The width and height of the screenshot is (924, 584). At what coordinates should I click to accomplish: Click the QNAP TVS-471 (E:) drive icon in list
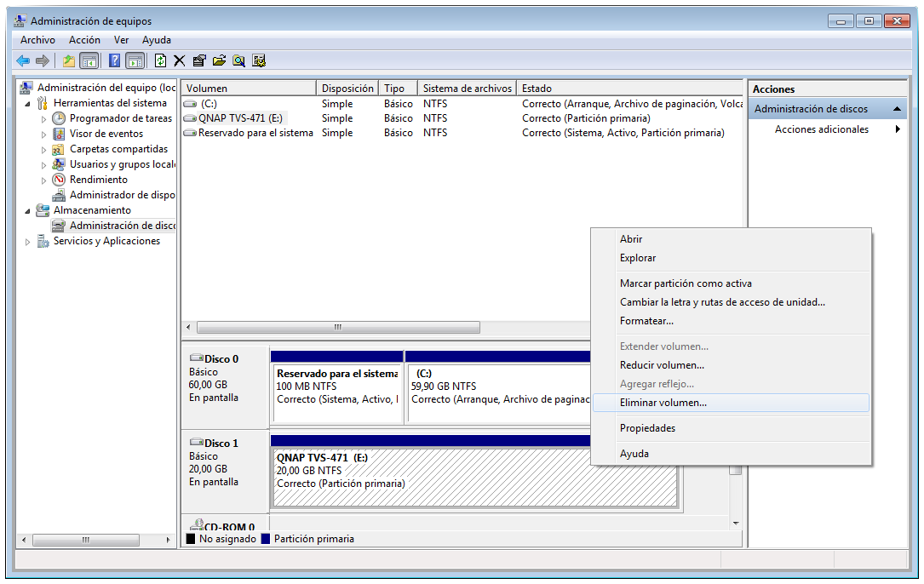(190, 118)
